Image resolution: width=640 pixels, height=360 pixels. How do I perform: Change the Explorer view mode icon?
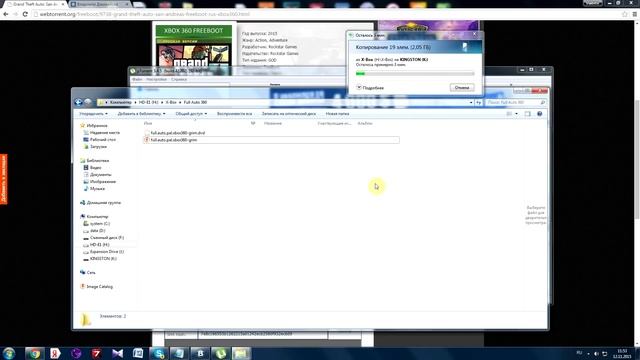click(x=509, y=114)
